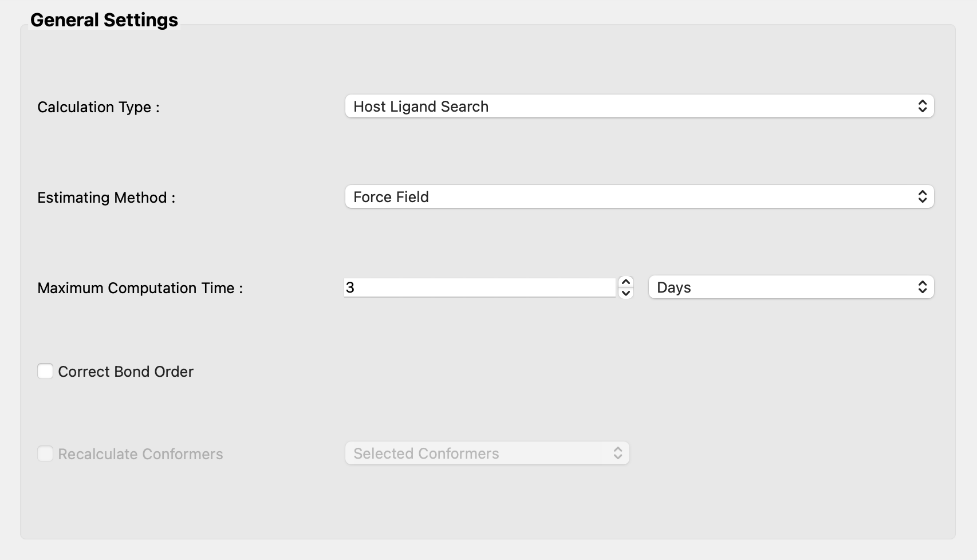Open the Calculation Type dropdown
The width and height of the screenshot is (977, 560).
pos(640,106)
